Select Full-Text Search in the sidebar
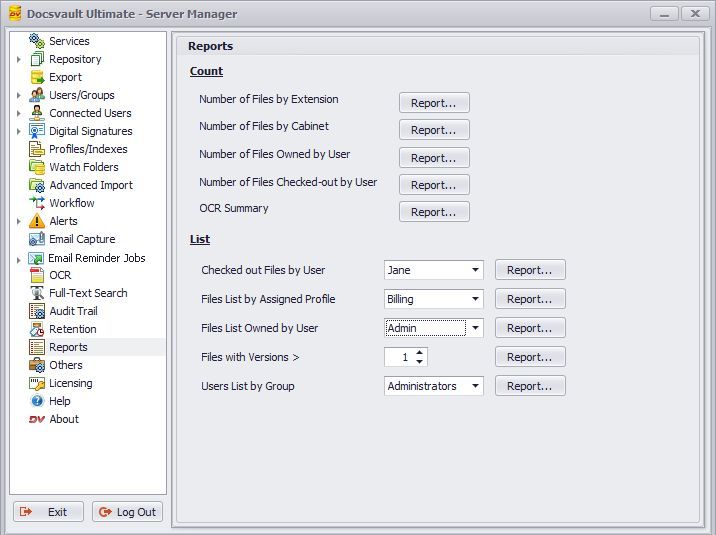Screen dimensions: 716x535 tap(88, 293)
